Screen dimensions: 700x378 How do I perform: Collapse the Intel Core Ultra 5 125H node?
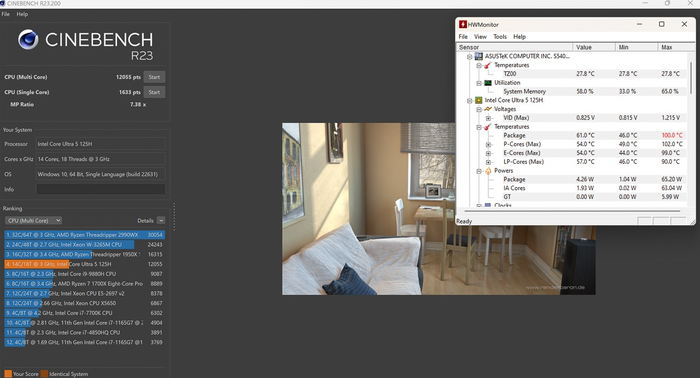[470, 101]
